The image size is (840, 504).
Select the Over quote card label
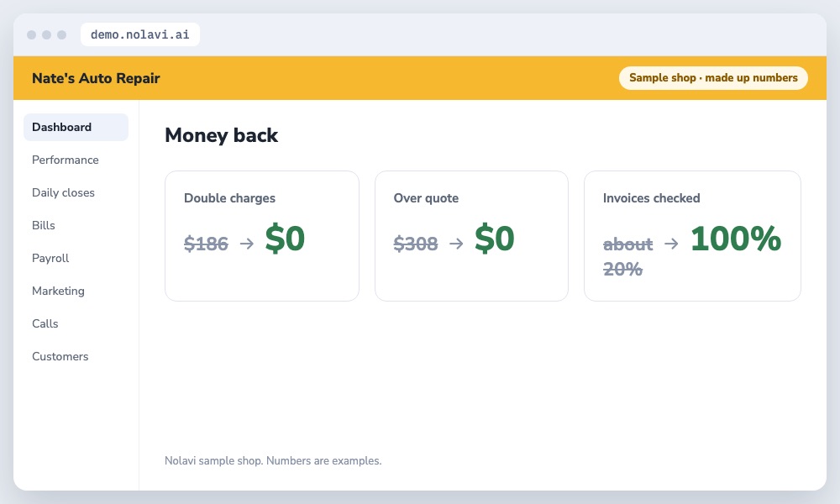426,197
